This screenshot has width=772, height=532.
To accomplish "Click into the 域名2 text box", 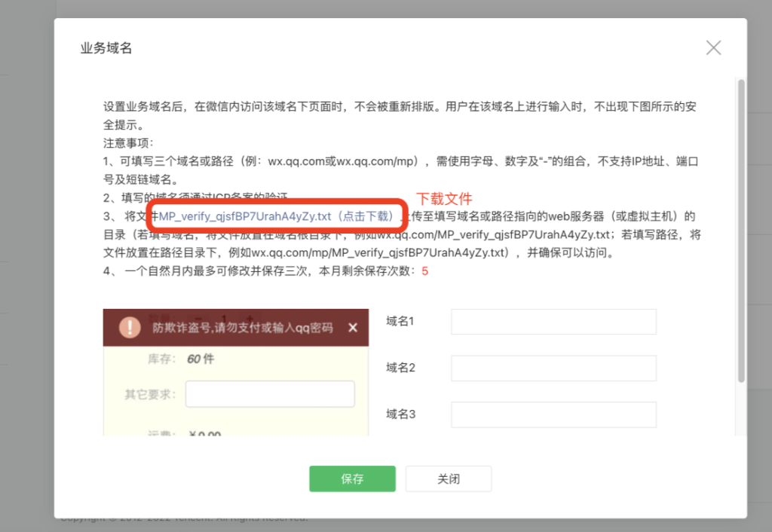I will (553, 368).
